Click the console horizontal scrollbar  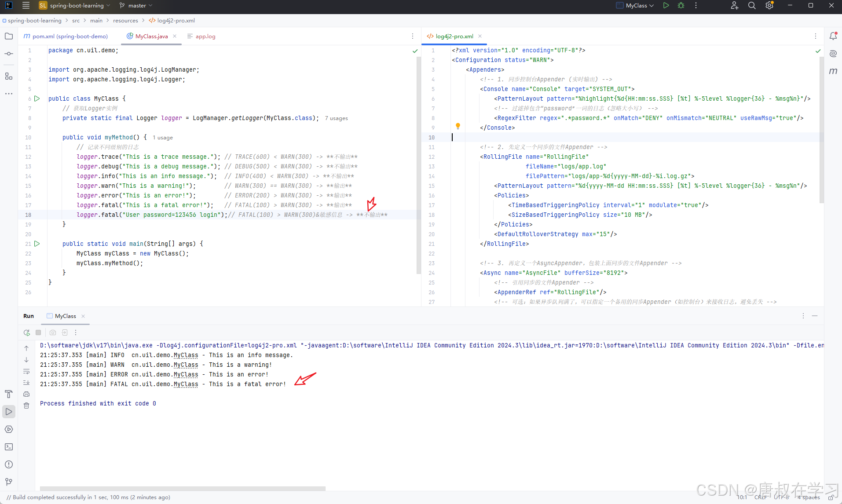coord(183,488)
